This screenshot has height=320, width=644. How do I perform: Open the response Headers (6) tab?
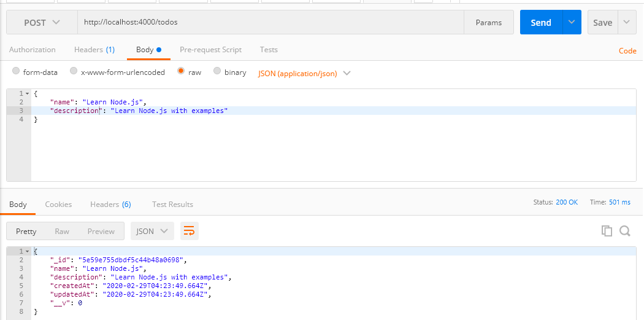110,205
